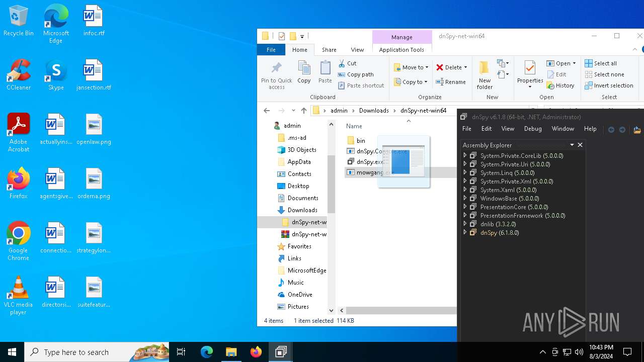Open dnSpy Debug menu

[x=533, y=129]
